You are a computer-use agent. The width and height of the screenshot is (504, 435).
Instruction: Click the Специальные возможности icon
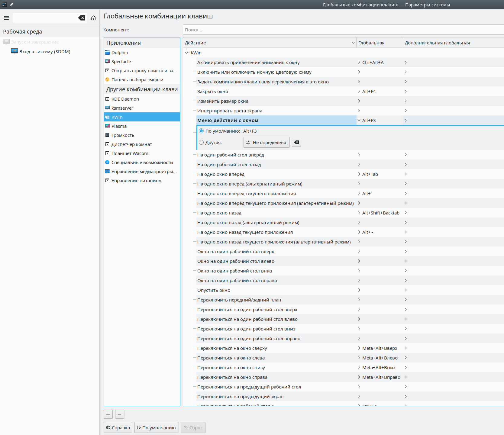click(107, 162)
